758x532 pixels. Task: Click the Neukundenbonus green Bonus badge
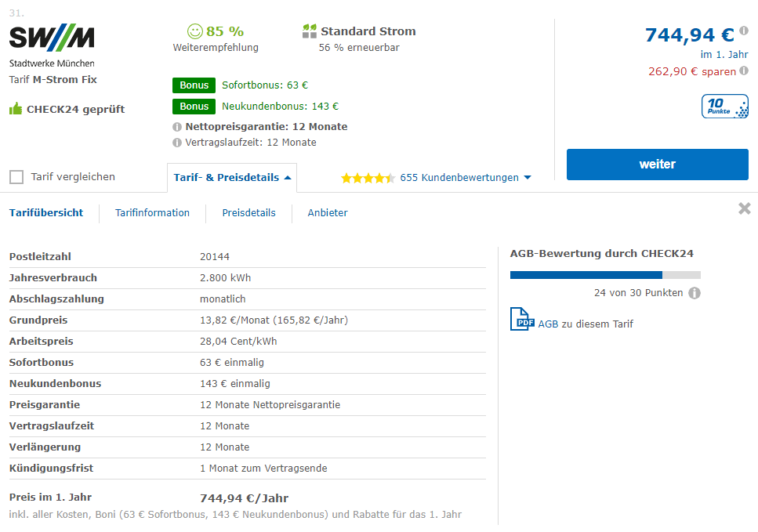pos(194,107)
